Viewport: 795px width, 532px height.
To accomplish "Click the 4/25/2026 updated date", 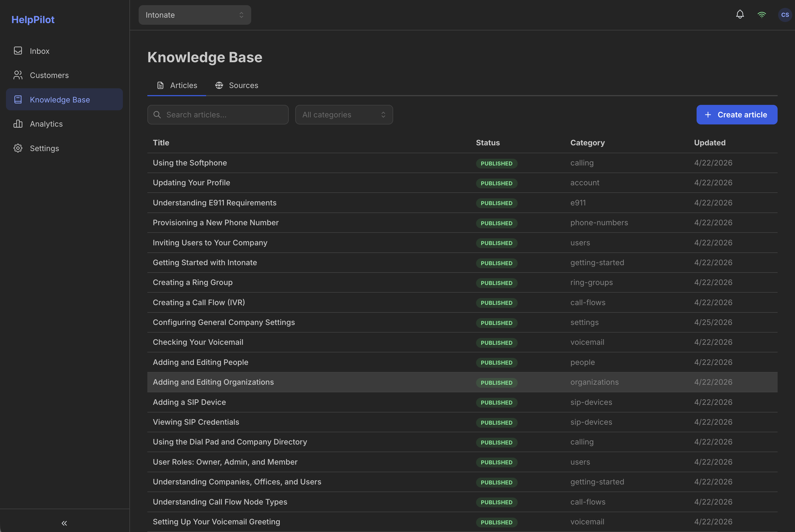I will pyautogui.click(x=713, y=322).
